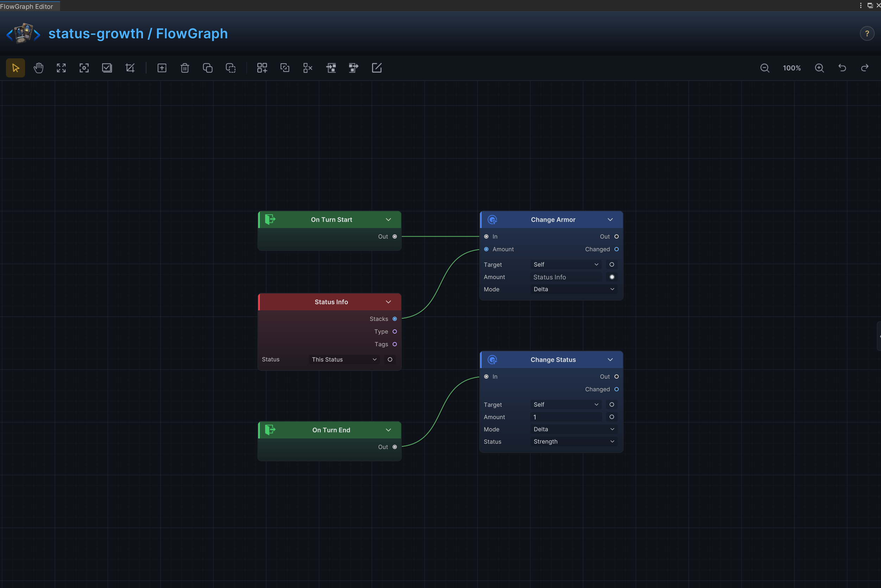881x588 pixels.
Task: Open the This Status dropdown
Action: pyautogui.click(x=344, y=360)
